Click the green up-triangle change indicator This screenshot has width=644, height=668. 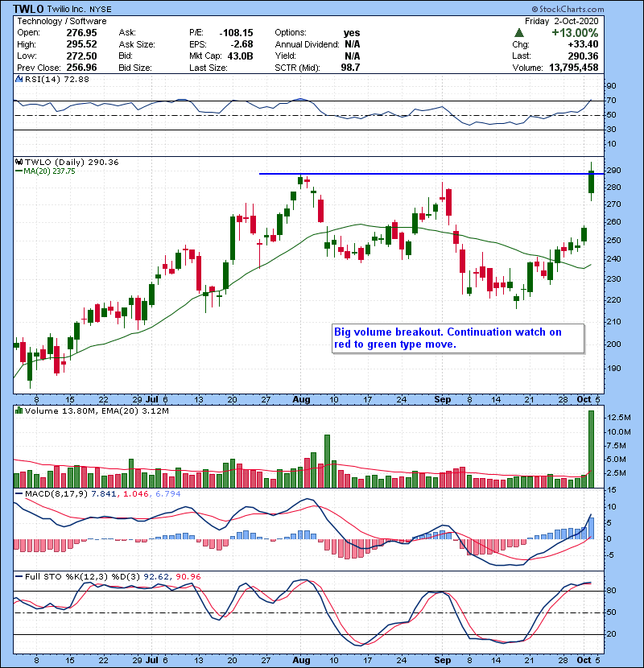518,33
